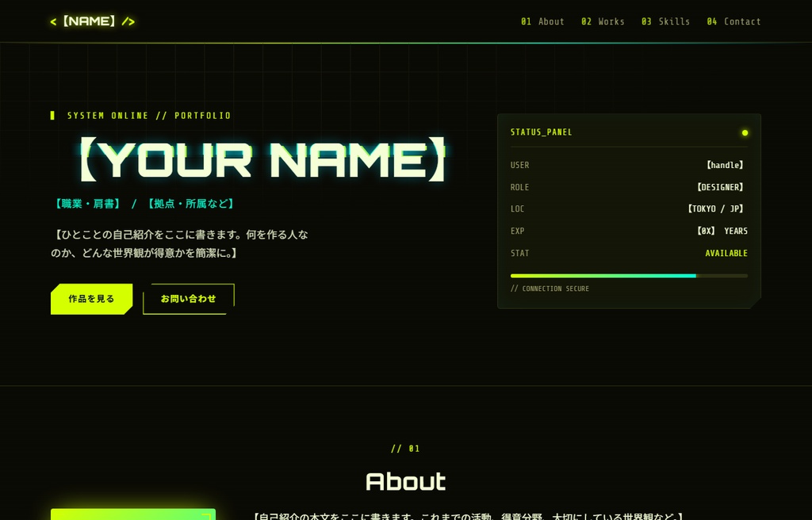Image resolution: width=812 pixels, height=520 pixels.
Task: Click the status indicator dot in STATUS_PANEL
Action: (x=745, y=132)
